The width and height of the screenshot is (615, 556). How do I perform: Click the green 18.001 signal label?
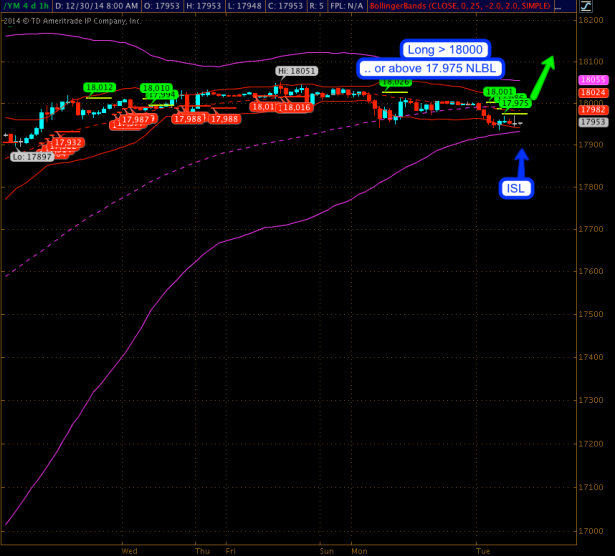(x=497, y=92)
